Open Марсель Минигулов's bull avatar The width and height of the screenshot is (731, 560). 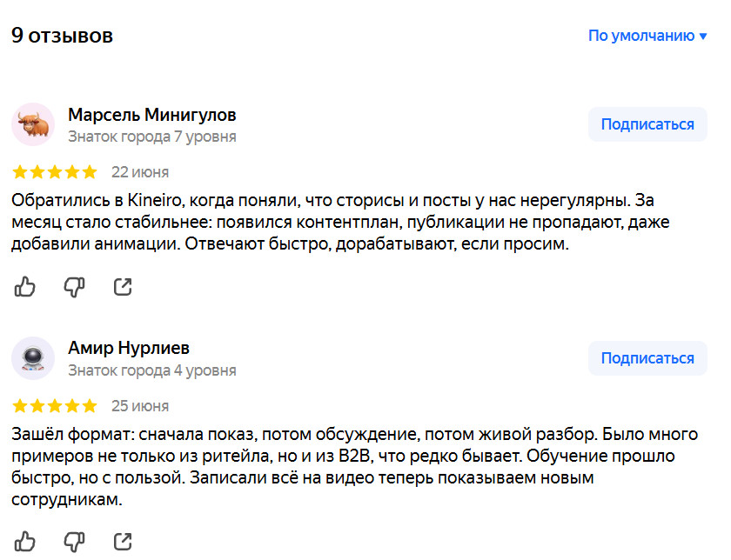[x=33, y=125]
